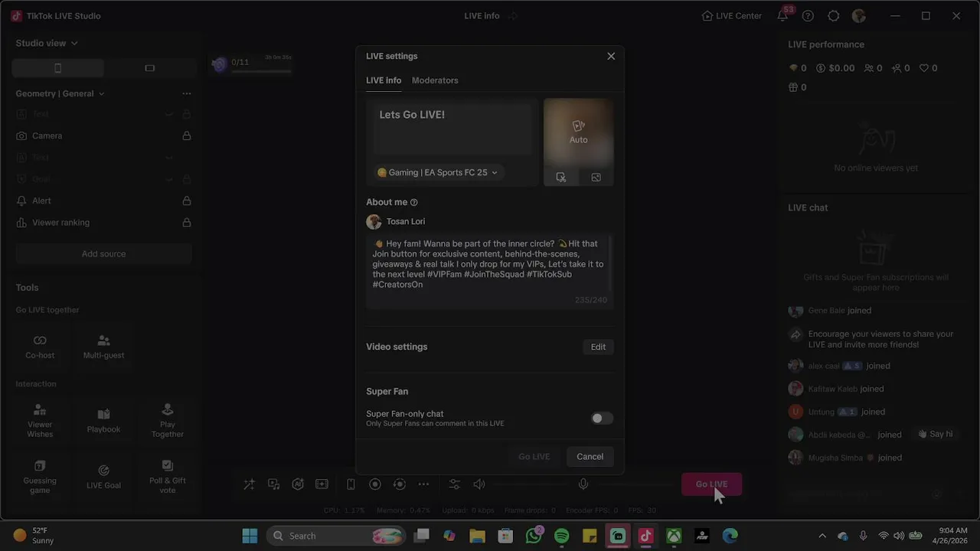
Task: Open the help question mark icon
Action: tap(808, 16)
